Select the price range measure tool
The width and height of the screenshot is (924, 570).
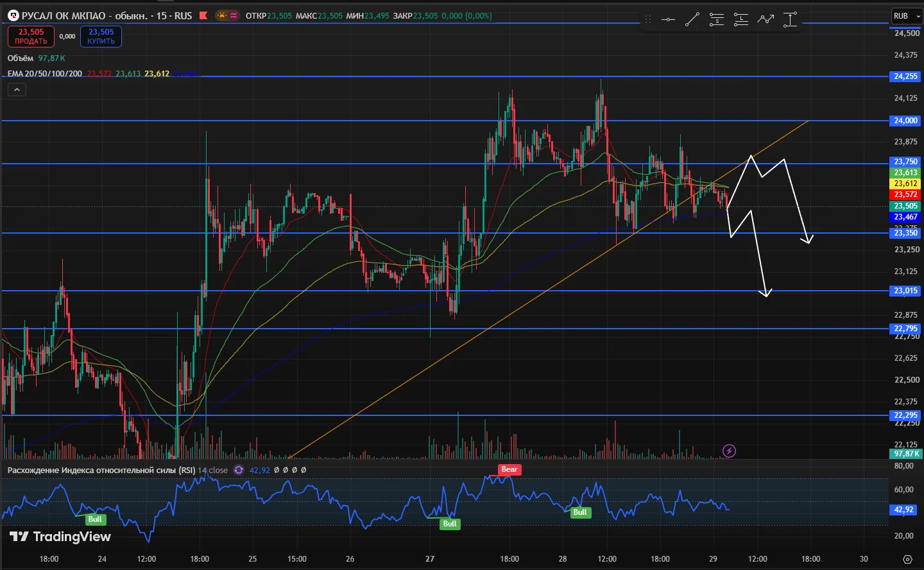pos(790,20)
